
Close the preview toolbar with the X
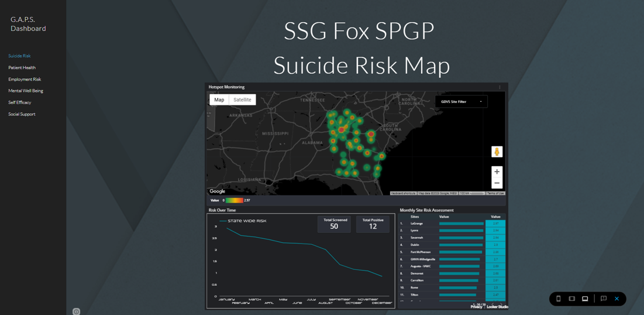pyautogui.click(x=617, y=299)
